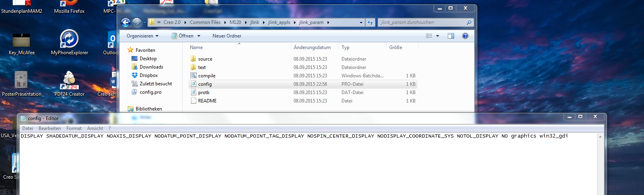Expand the Öffnen dropdown arrow
This screenshot has height=195, width=644.
(199, 36)
